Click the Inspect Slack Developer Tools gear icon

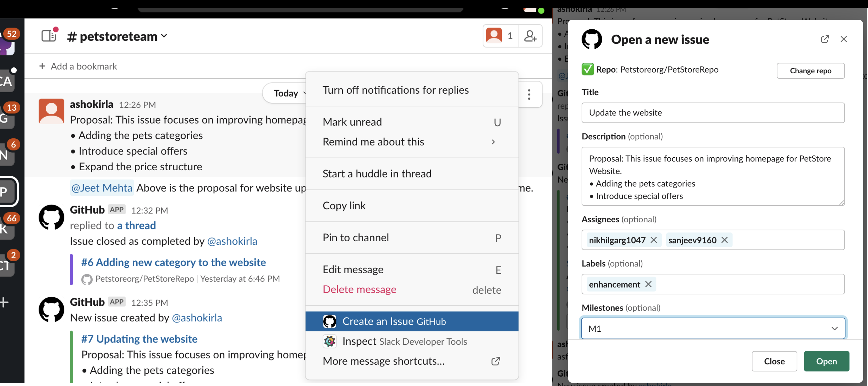[330, 341]
